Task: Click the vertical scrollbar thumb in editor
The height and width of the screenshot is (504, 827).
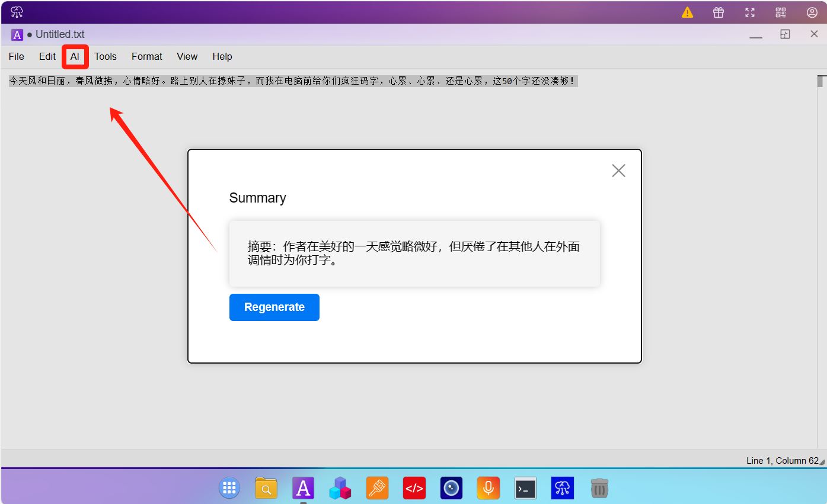Action: [x=821, y=82]
